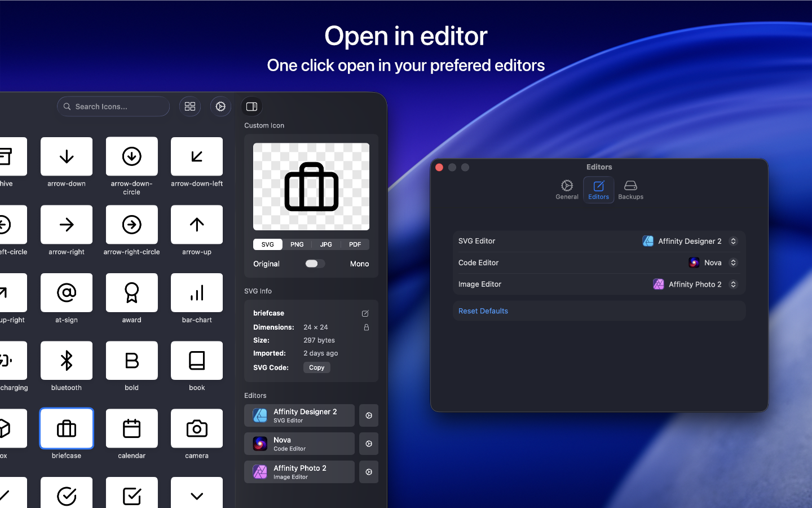Click Reset Defaults in Editors window

[x=483, y=311]
